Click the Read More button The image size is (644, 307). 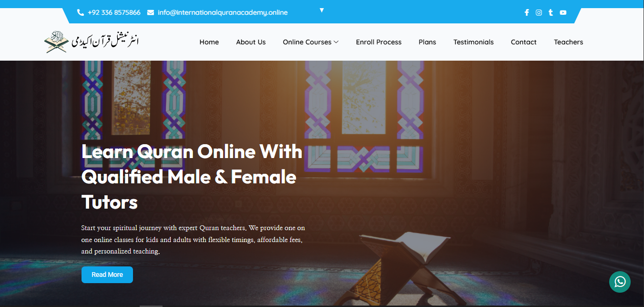[107, 275]
